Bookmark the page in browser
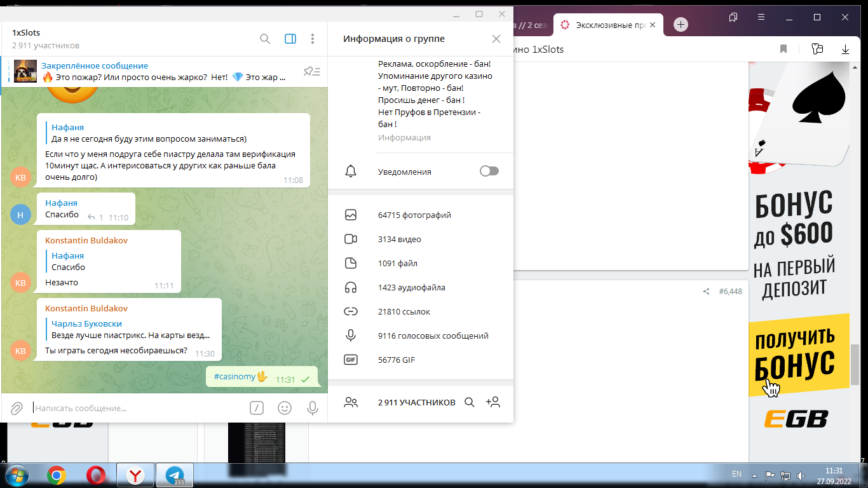868x488 pixels. click(x=783, y=49)
